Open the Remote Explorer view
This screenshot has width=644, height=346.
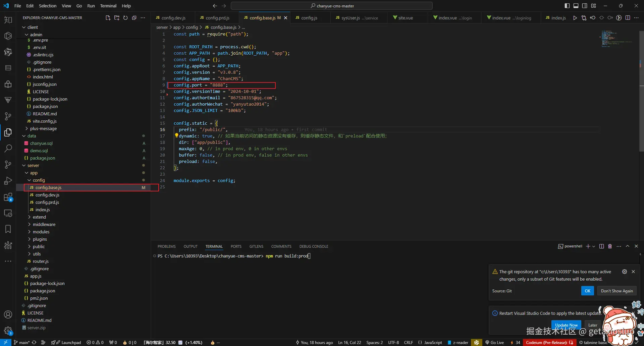8,213
